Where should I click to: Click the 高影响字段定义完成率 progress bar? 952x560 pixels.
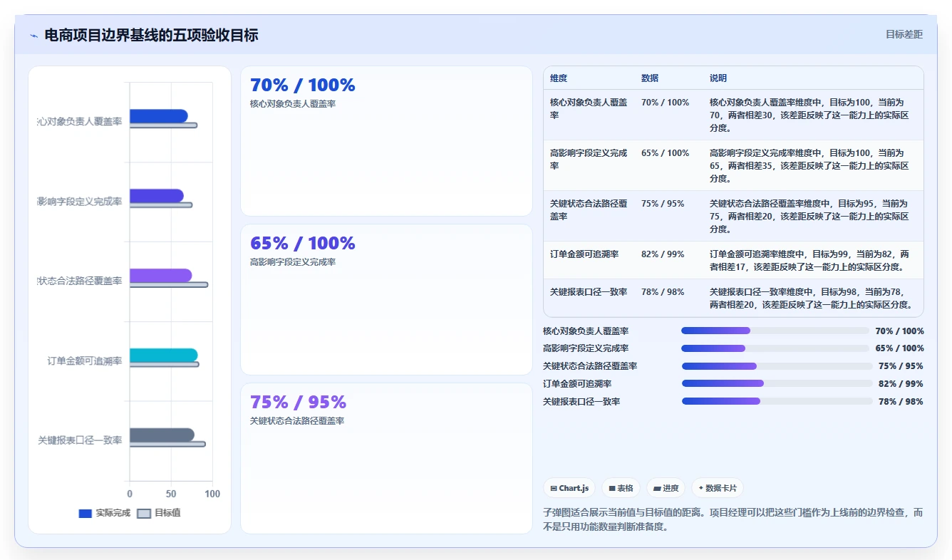[x=775, y=348]
